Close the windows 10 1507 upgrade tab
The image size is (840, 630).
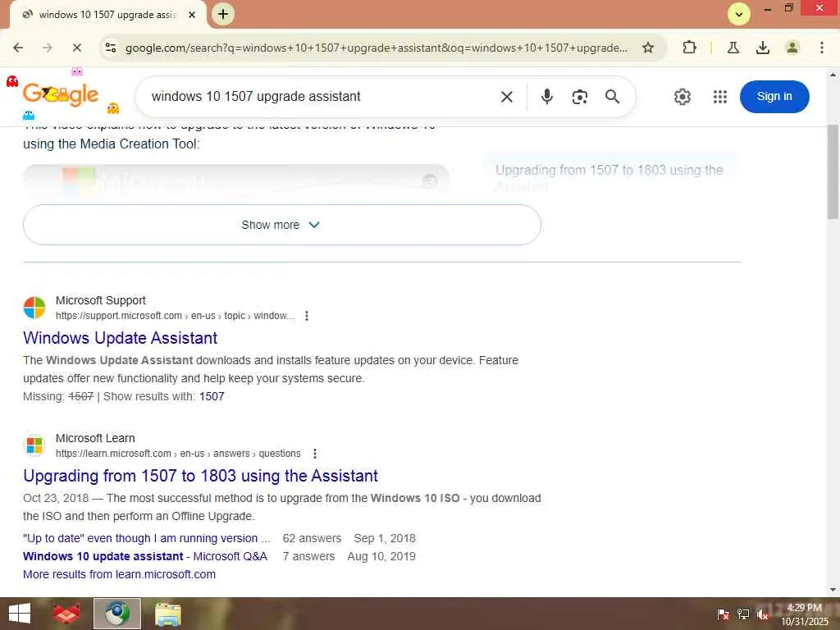pyautogui.click(x=191, y=15)
